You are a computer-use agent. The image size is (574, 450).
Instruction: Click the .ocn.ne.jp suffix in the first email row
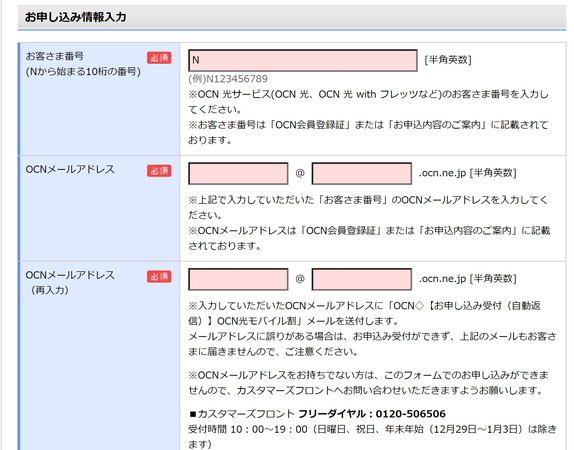pos(442,173)
